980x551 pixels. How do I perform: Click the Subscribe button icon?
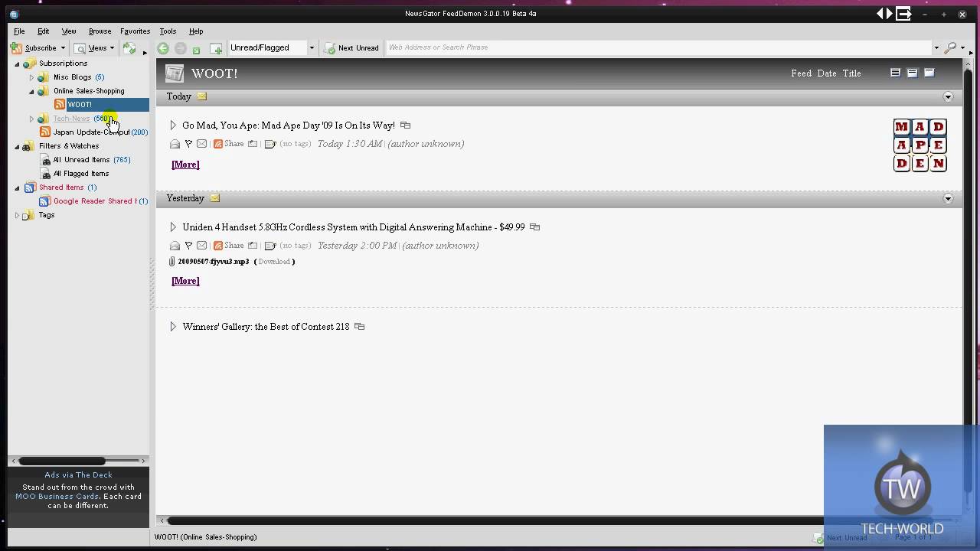pyautogui.click(x=16, y=47)
